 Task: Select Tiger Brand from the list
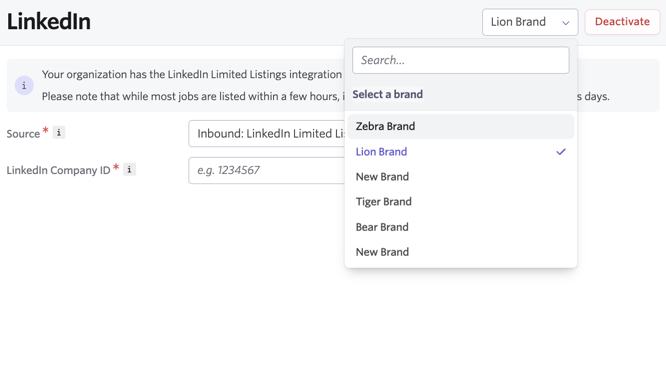coord(460,202)
